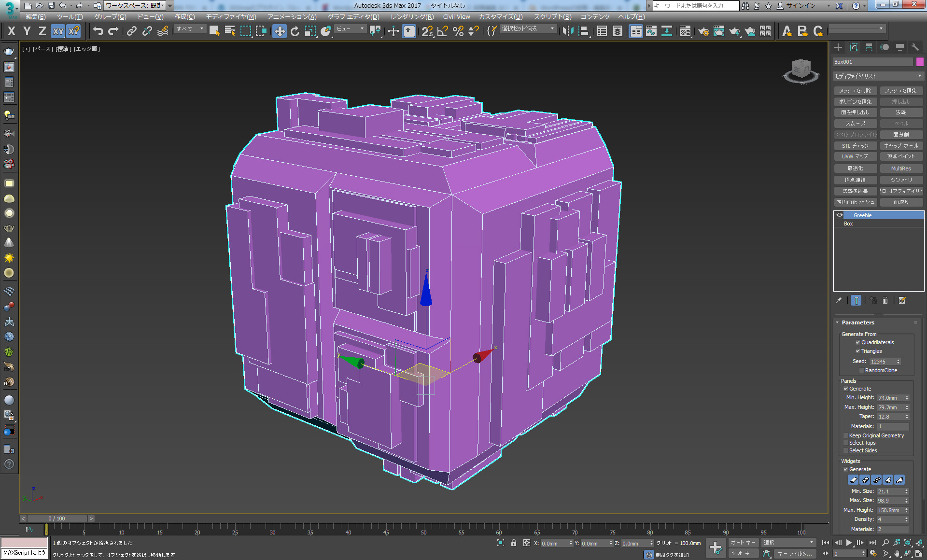927x560 pixels.
Task: Activate the Rotate tool
Action: [x=295, y=31]
